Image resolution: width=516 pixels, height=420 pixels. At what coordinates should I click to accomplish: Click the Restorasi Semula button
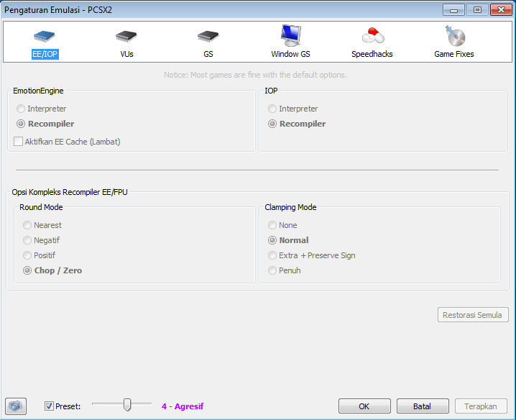pos(473,315)
